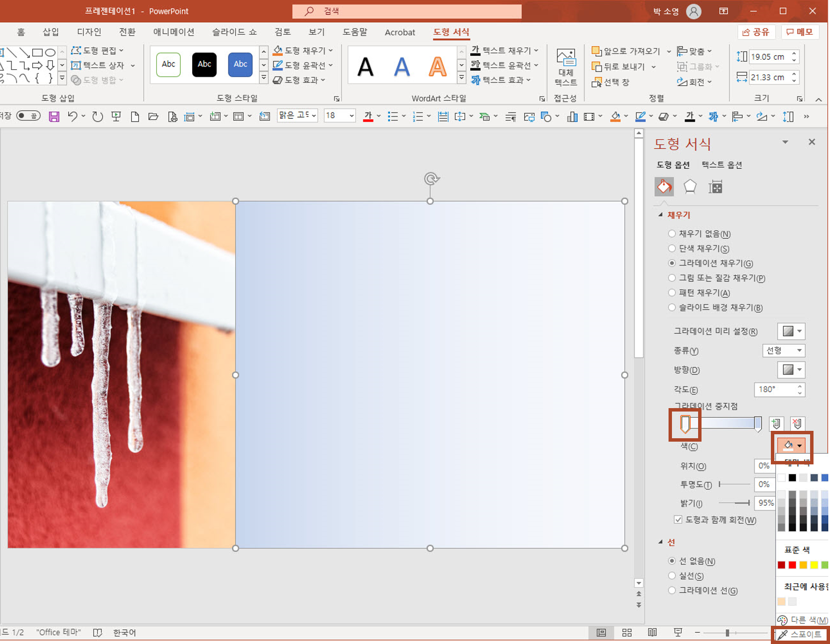Open Size & Properties icon
This screenshot has width=830, height=644.
point(715,186)
